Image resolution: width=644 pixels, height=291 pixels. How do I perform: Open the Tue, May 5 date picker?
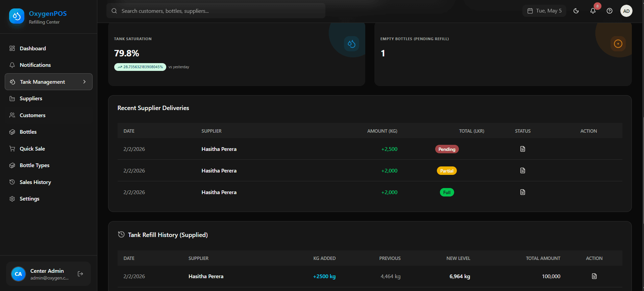pyautogui.click(x=544, y=11)
